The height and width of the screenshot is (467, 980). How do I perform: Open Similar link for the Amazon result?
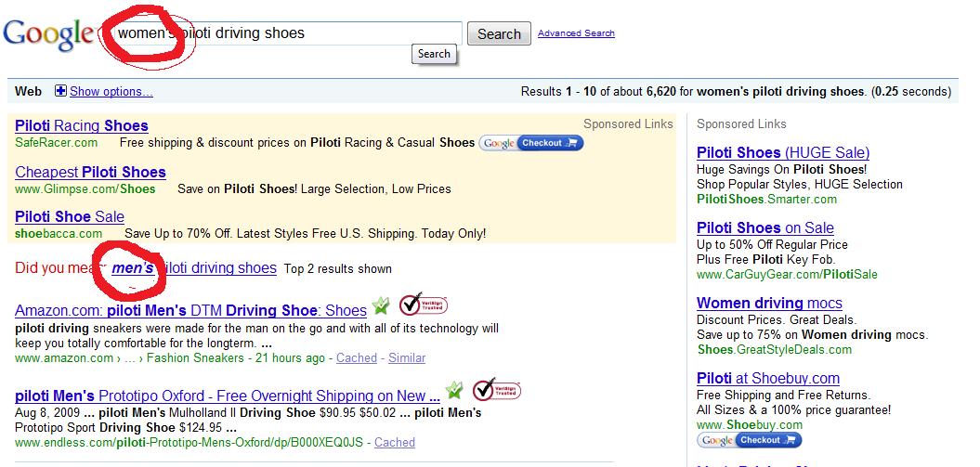tap(407, 357)
